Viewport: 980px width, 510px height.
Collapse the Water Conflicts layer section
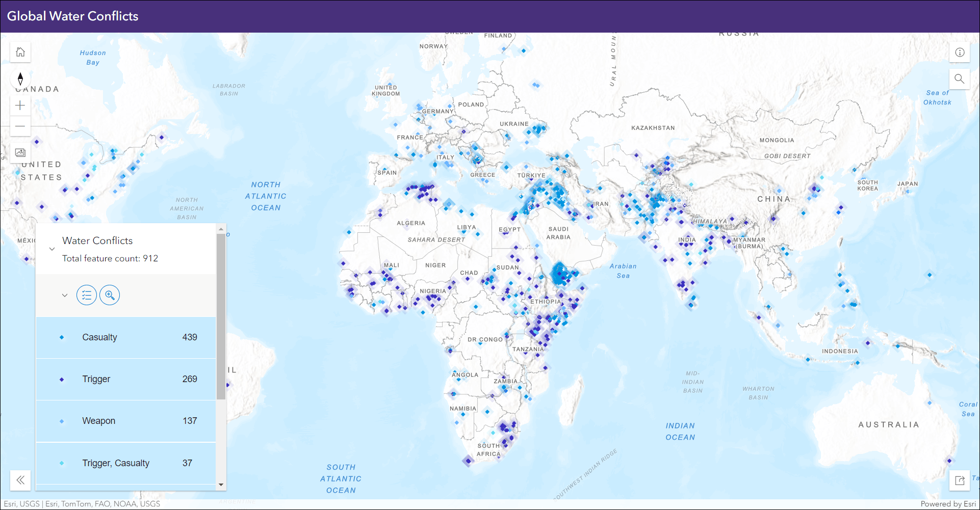(x=52, y=249)
